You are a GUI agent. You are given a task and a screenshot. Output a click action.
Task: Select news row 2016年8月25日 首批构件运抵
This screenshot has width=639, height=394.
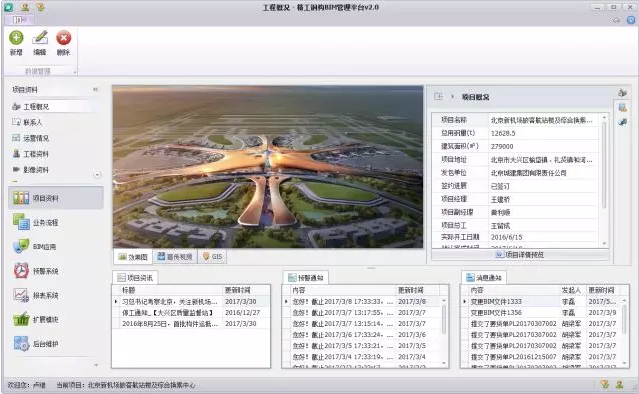(191, 324)
